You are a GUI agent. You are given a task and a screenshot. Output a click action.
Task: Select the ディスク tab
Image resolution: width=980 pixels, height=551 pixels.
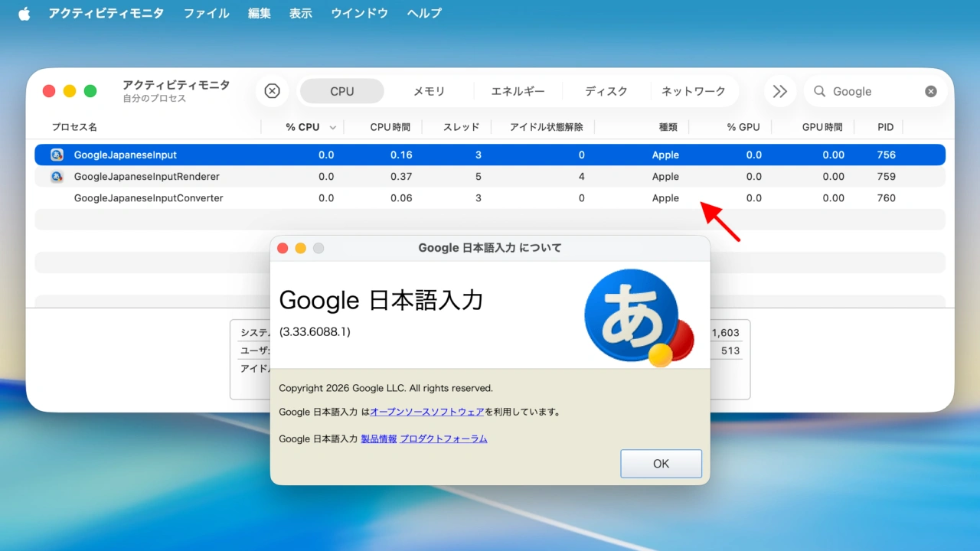click(x=606, y=91)
